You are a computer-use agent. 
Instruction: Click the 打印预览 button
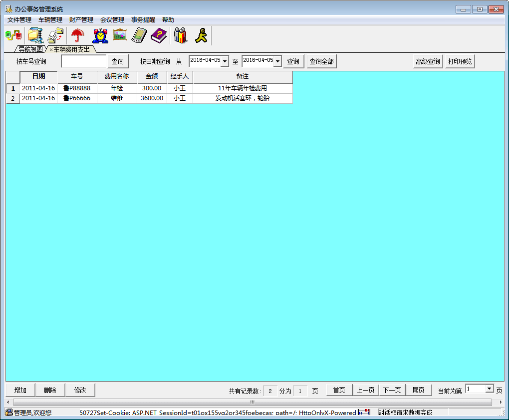click(x=460, y=61)
